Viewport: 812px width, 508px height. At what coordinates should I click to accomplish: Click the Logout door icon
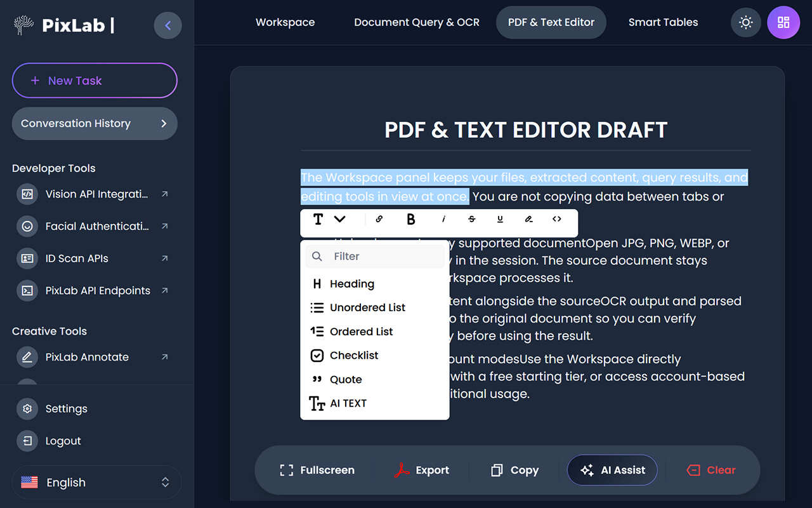[27, 441]
